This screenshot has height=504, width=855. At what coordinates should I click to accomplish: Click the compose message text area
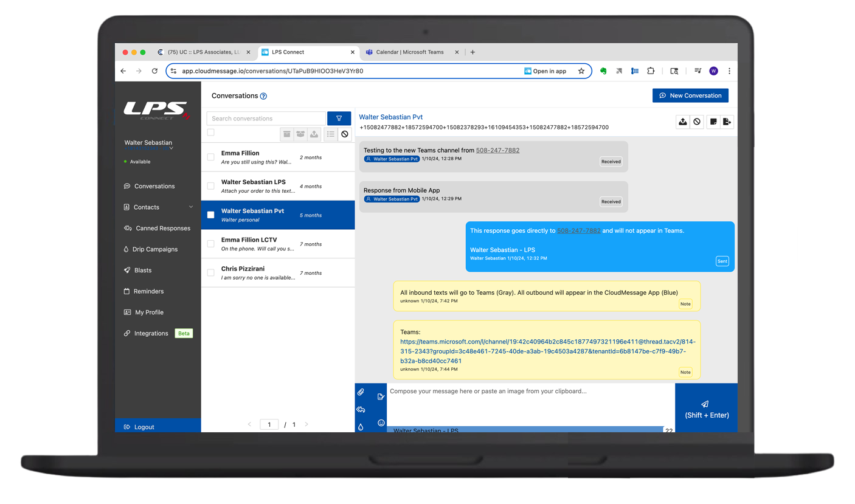pyautogui.click(x=530, y=404)
